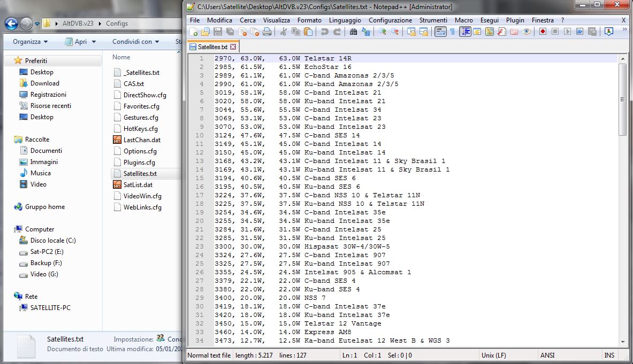The height and width of the screenshot is (364, 633).
Task: Click the Redo toolbar icon
Action: click(x=337, y=32)
